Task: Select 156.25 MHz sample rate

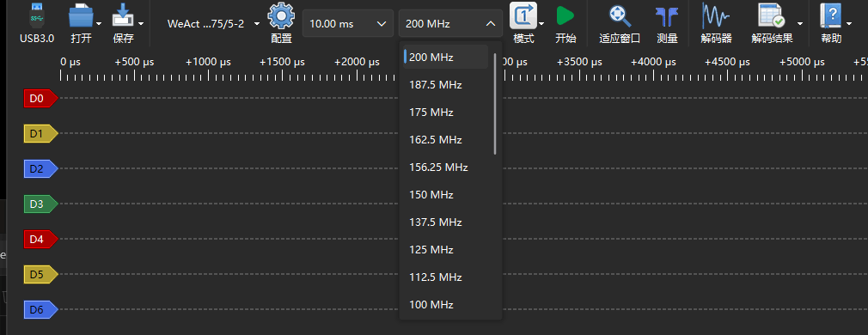Action: pyautogui.click(x=446, y=167)
